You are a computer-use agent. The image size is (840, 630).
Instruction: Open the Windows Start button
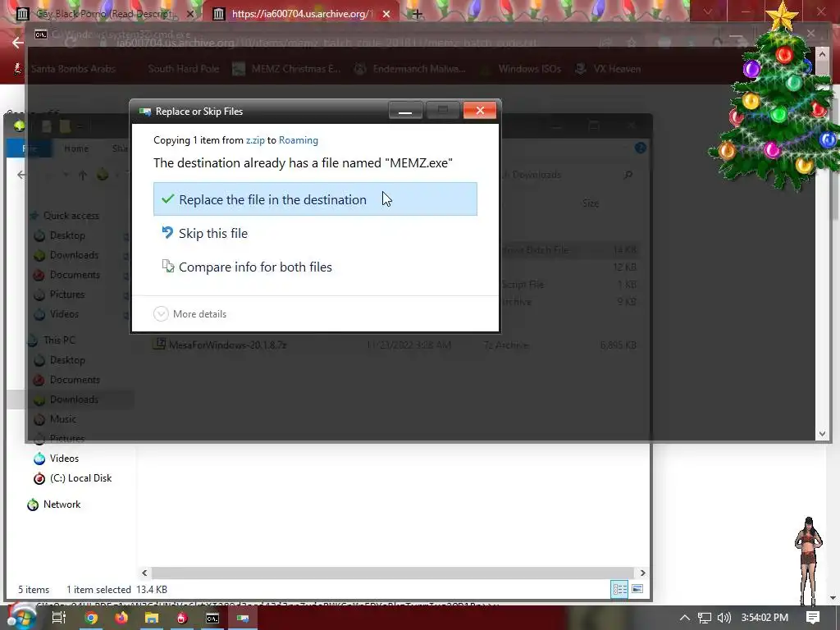click(21, 617)
